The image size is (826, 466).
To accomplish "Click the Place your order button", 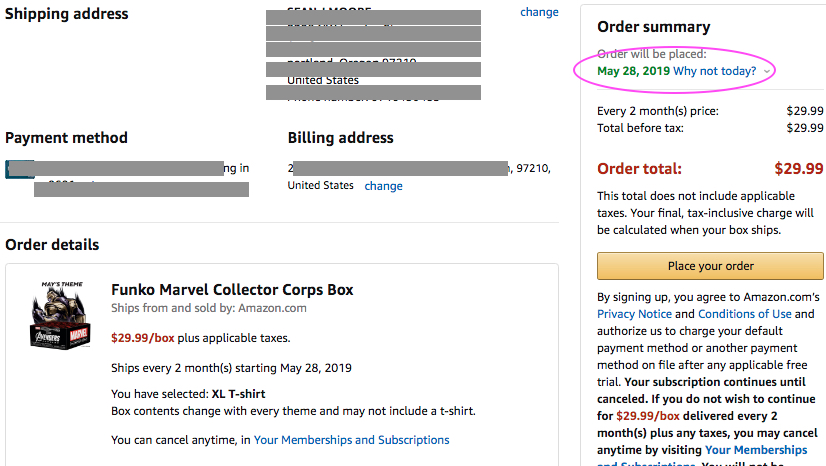I will click(710, 266).
